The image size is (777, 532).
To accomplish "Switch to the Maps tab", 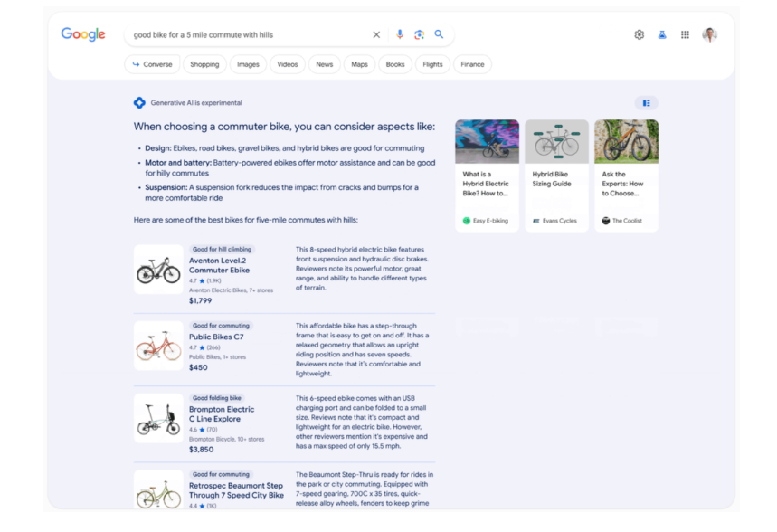I will [x=360, y=64].
